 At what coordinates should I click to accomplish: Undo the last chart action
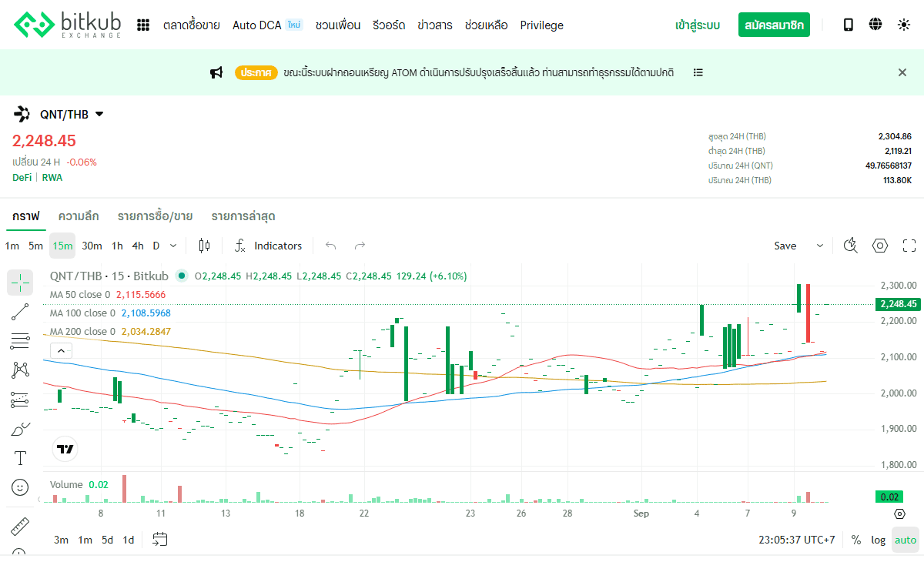(331, 246)
